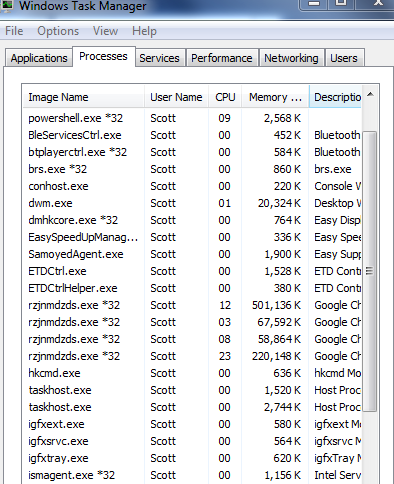Open the Options menu
Viewport: 394px width, 484px height.
(x=58, y=31)
